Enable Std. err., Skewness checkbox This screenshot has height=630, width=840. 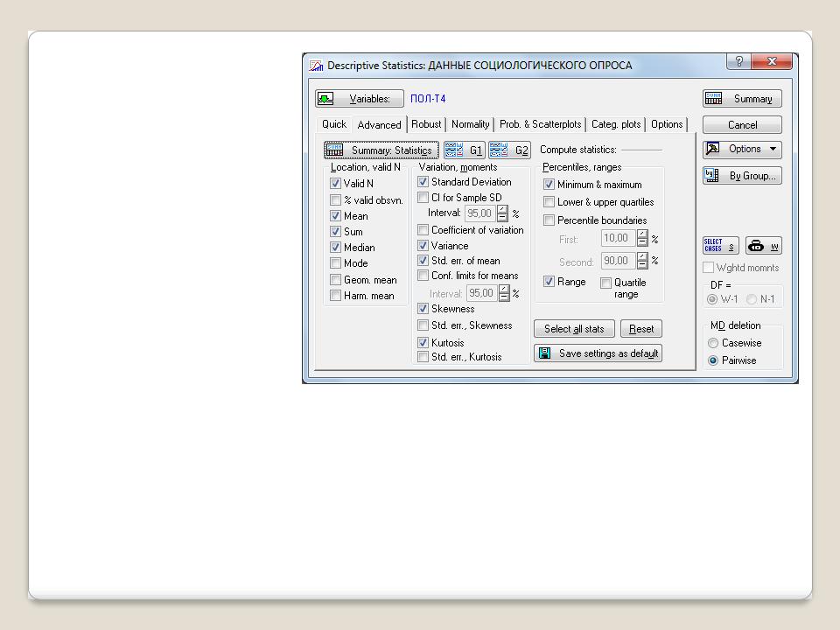pyautogui.click(x=423, y=325)
